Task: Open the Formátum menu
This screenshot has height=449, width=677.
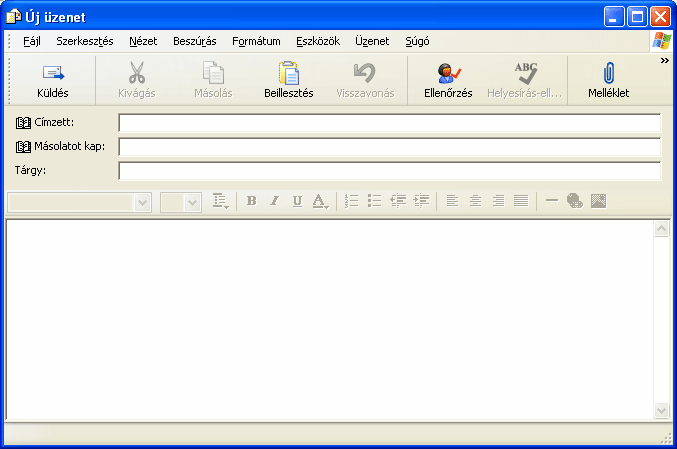Action: (256, 41)
